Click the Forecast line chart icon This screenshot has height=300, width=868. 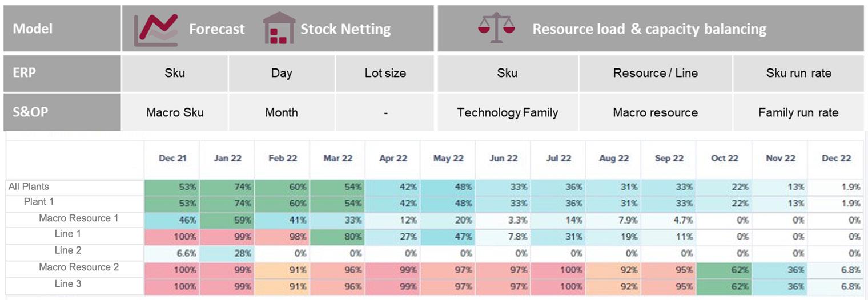155,29
